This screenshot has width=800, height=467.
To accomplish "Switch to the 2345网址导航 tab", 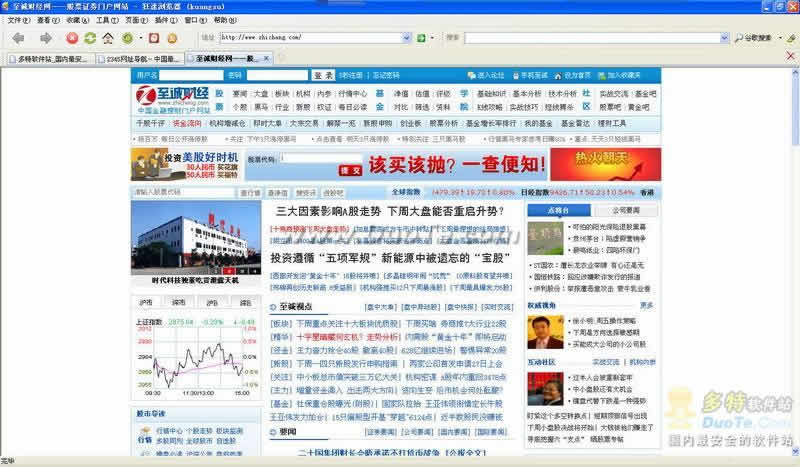I will click(x=137, y=59).
